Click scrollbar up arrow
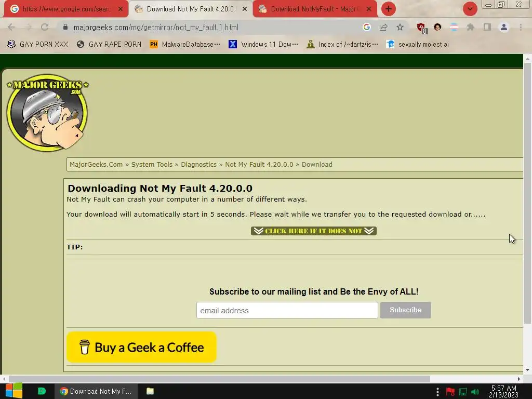 (527, 59)
